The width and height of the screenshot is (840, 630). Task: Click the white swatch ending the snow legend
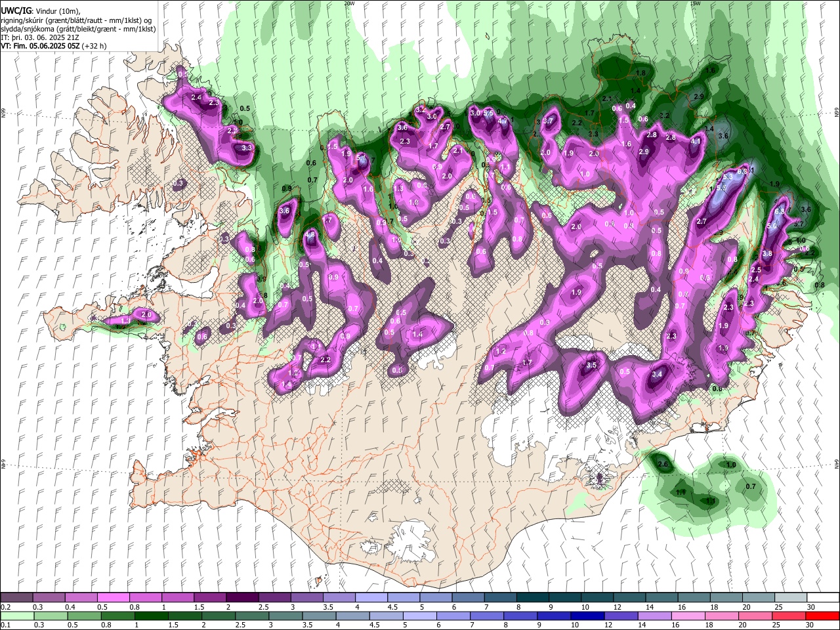(x=822, y=597)
